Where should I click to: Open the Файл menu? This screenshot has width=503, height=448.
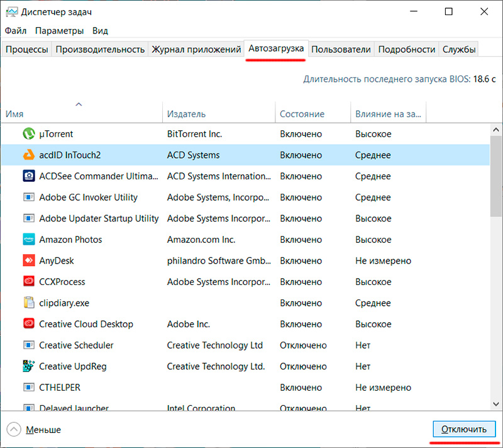[x=16, y=31]
